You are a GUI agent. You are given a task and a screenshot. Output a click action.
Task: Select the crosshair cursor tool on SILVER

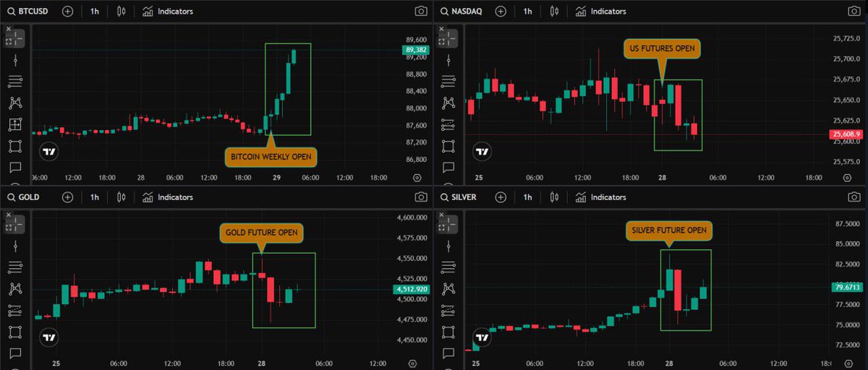tap(448, 224)
